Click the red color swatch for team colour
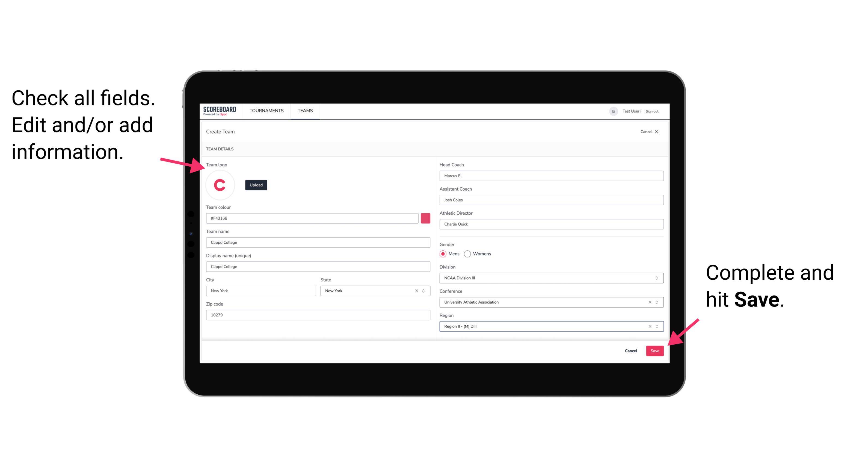The width and height of the screenshot is (868, 467). point(425,218)
